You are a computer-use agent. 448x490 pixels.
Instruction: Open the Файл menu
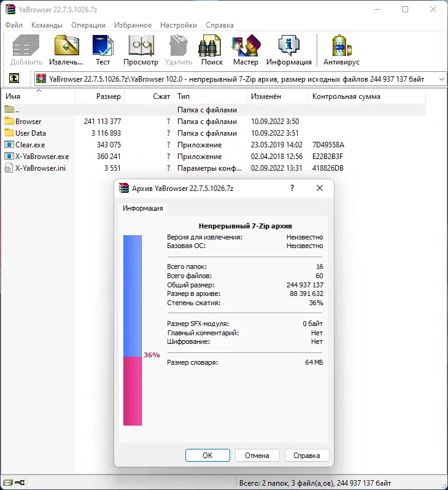click(14, 25)
